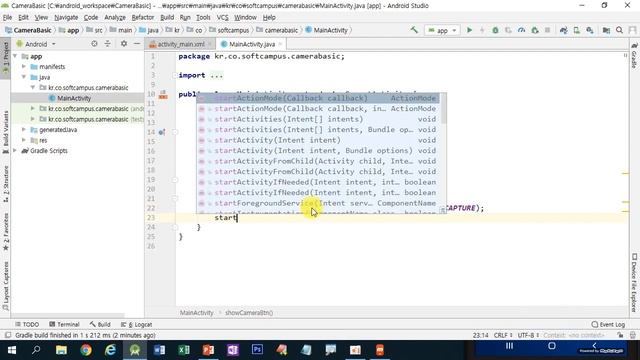Click scroll-from-source target icon in Project panel
The height and width of the screenshot is (360, 640).
[94, 44]
